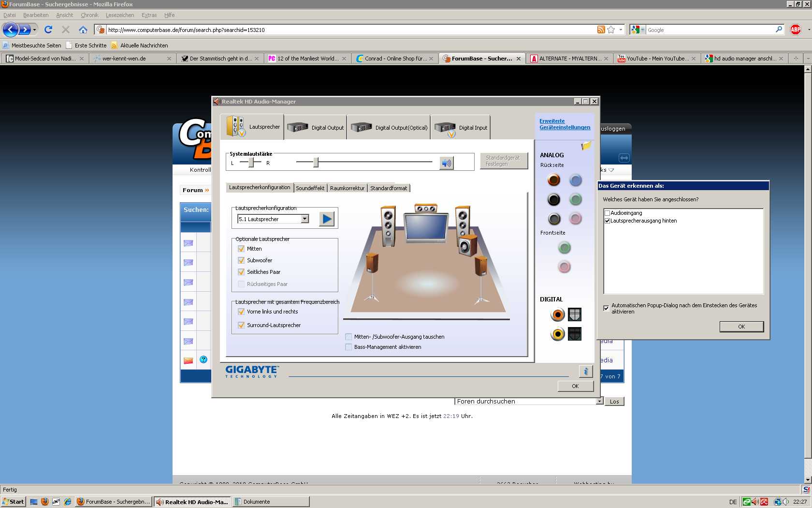
Task: Toggle the Subwoofer checkbox
Action: pos(241,260)
